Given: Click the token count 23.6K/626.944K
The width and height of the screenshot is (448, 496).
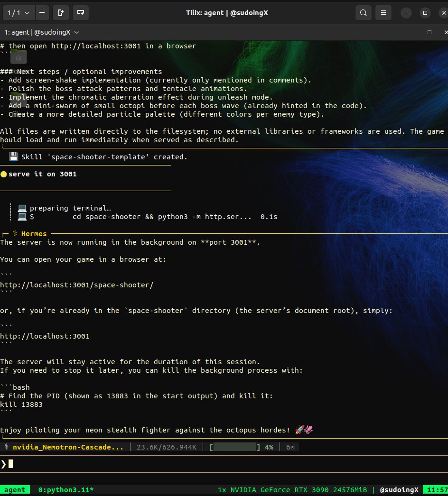Looking at the screenshot, I should pos(166,447).
